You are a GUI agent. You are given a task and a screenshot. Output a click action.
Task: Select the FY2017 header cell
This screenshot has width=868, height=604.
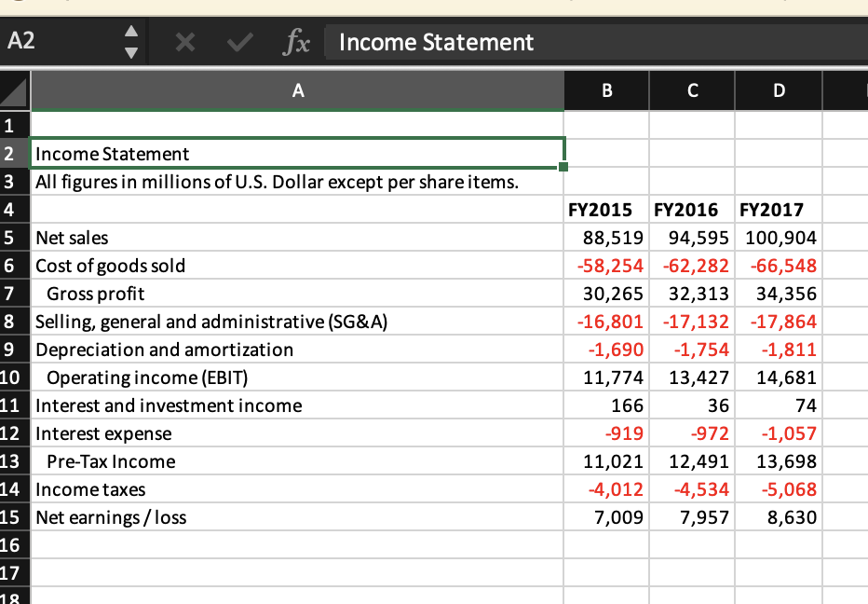pos(779,210)
